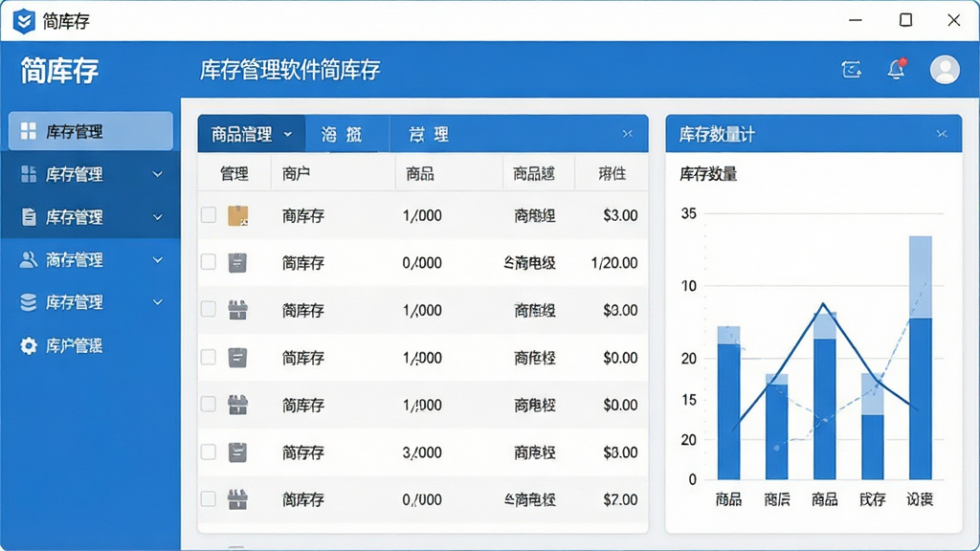Click the $7.00 price cell
This screenshot has width=980, height=551.
tap(620, 499)
